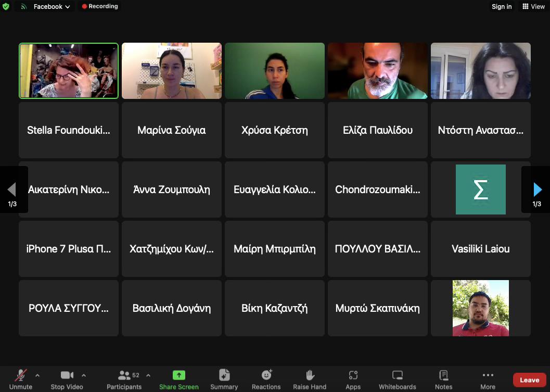
Task: Expand video options arrow beside Stop Video
Action: coord(84,375)
